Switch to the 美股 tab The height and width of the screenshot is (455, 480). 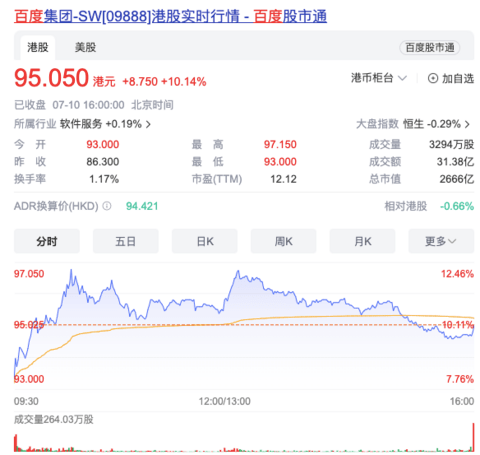tap(85, 47)
